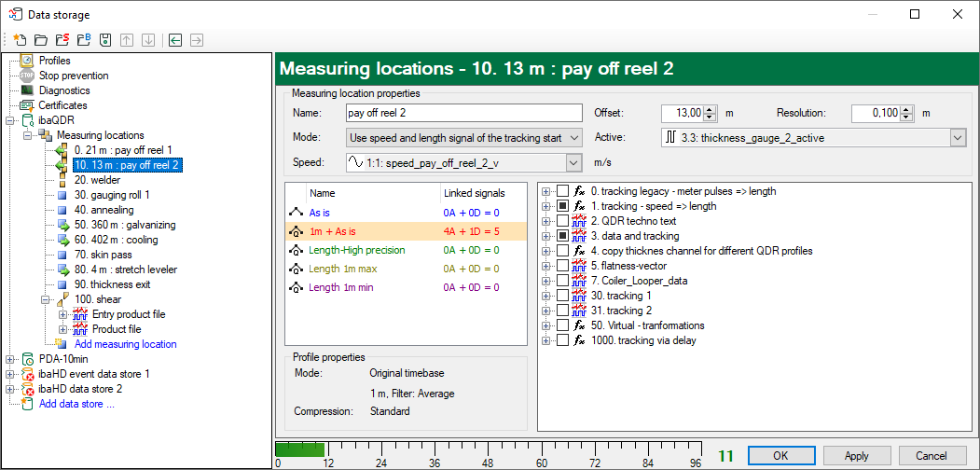The height and width of the screenshot is (470, 980).
Task: Click the icon next to '1m + As is' profile
Action: [295, 232]
